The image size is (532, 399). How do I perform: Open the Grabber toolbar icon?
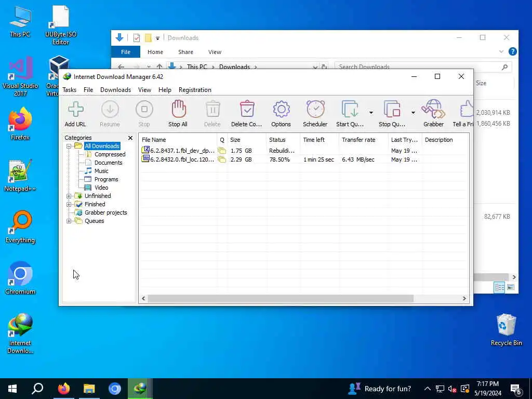point(433,109)
